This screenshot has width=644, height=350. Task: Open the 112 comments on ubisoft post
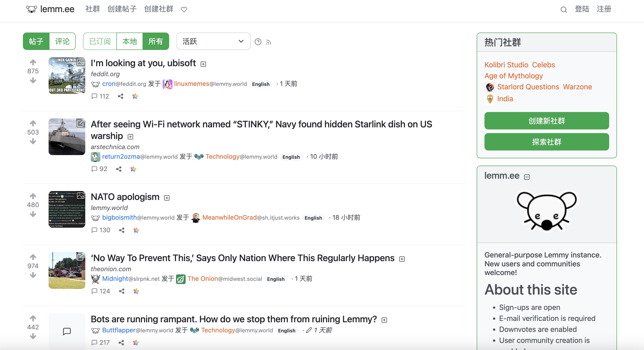coord(100,96)
